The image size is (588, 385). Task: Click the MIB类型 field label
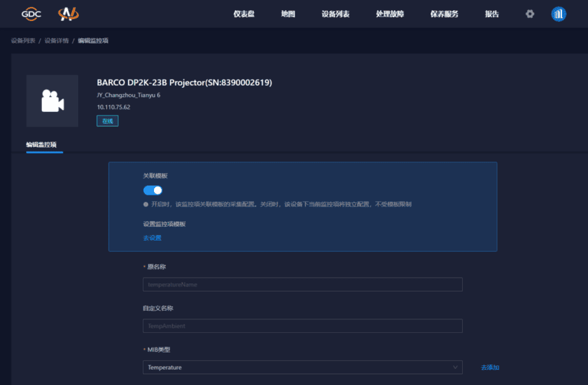point(158,349)
